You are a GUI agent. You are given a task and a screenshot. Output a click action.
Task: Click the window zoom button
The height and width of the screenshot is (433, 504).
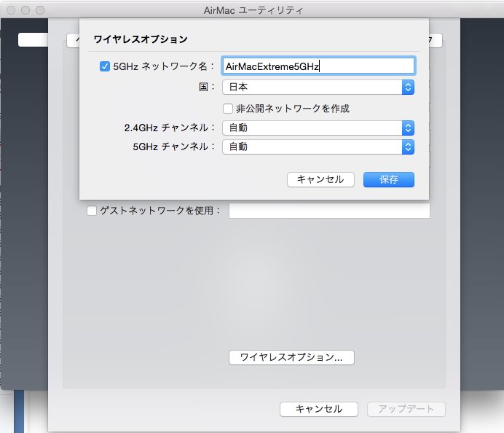click(x=40, y=10)
